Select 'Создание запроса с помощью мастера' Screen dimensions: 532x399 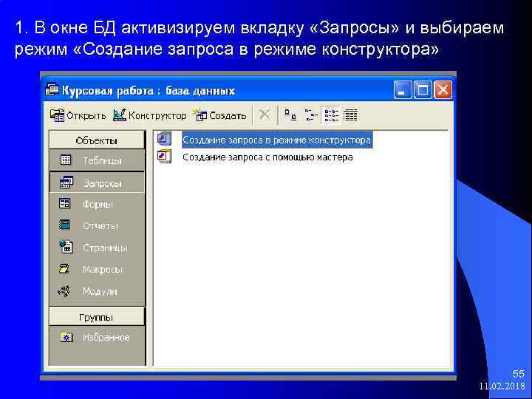tap(267, 157)
